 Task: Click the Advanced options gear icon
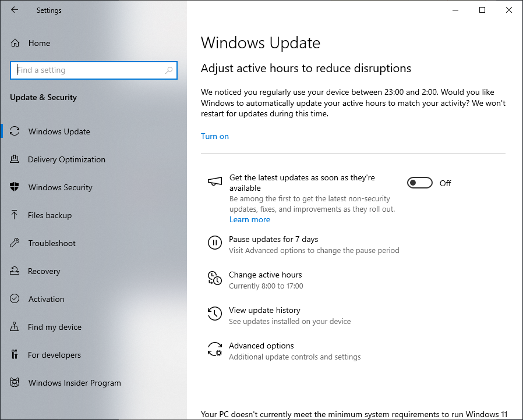(x=215, y=350)
